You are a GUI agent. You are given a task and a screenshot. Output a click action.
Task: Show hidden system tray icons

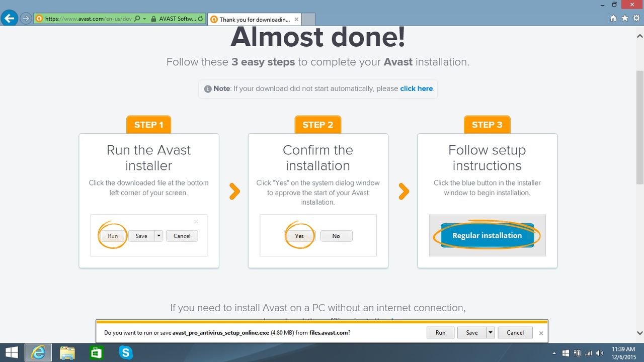[554, 353]
